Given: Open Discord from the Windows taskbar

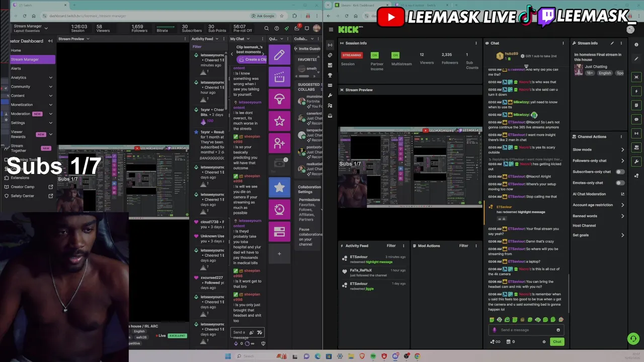Looking at the screenshot, I should tap(395, 356).
